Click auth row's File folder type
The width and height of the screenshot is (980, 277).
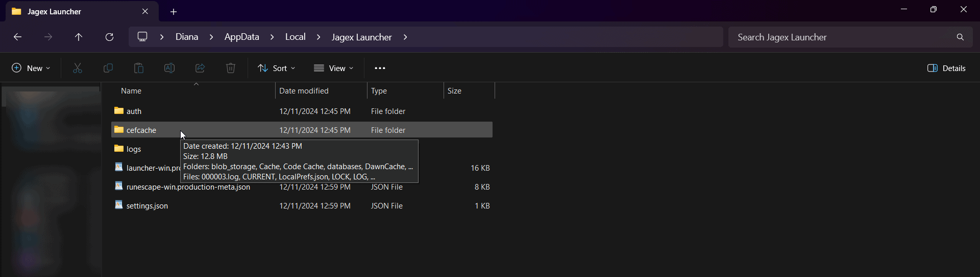click(388, 111)
